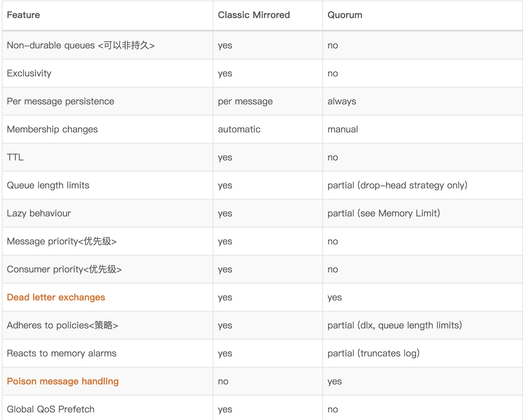Click the Consumer priority feature cell
Image resolution: width=523 pixels, height=420 pixels.
coord(64,269)
